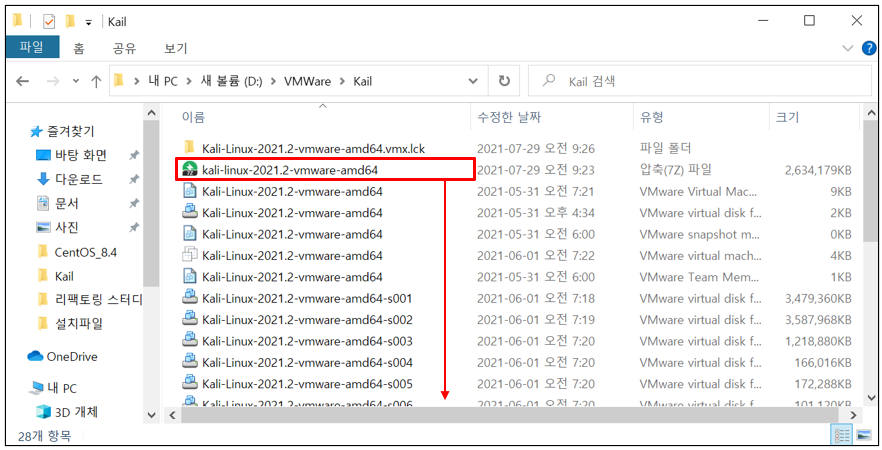Click 새 볼륨 (D:) in the address path

coord(231,81)
